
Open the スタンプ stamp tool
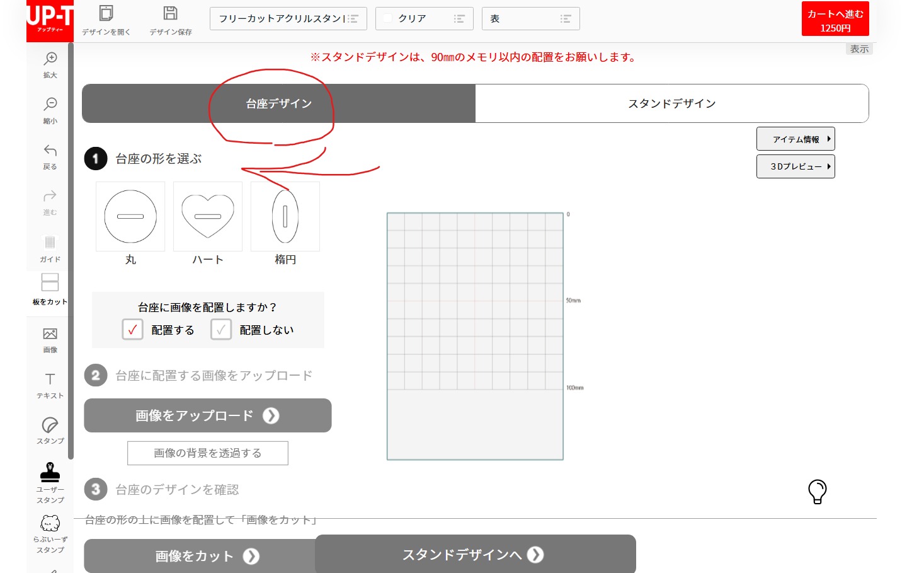click(x=49, y=429)
